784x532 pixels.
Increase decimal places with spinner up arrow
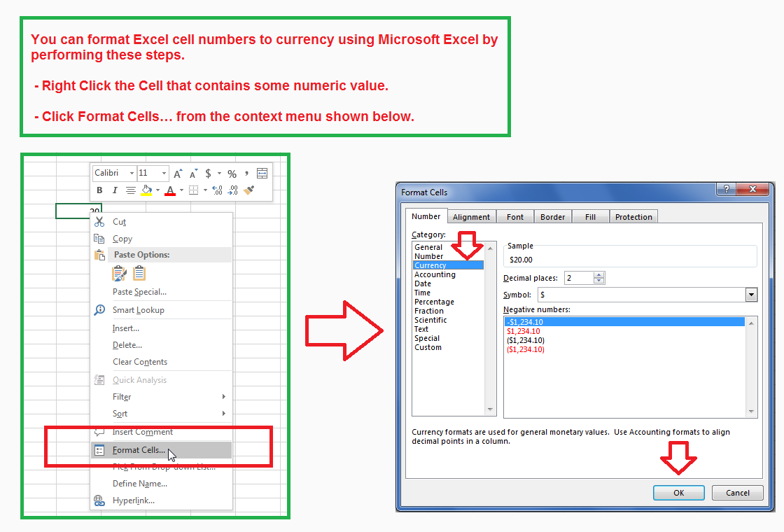coord(598,275)
